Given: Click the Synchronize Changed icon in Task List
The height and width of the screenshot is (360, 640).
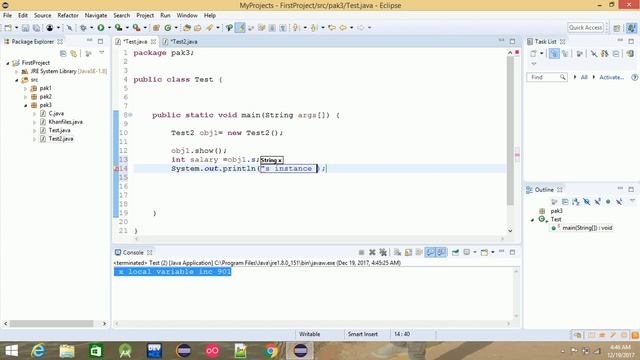Looking at the screenshot, I should tap(630, 53).
